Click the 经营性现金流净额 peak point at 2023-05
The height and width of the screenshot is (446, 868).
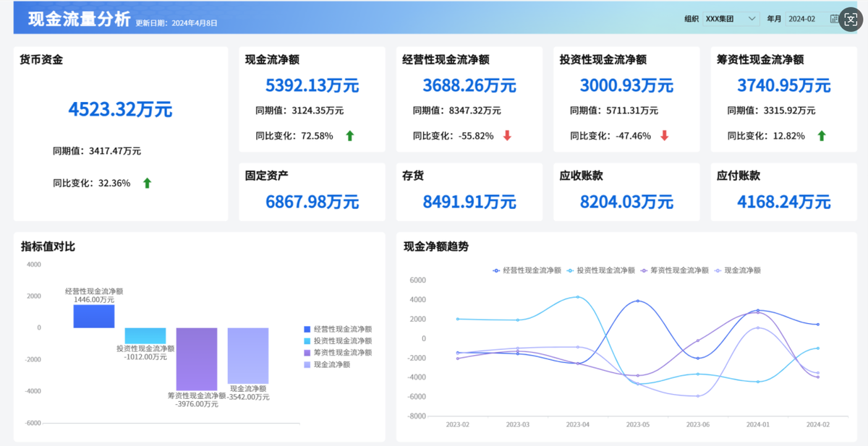point(637,301)
